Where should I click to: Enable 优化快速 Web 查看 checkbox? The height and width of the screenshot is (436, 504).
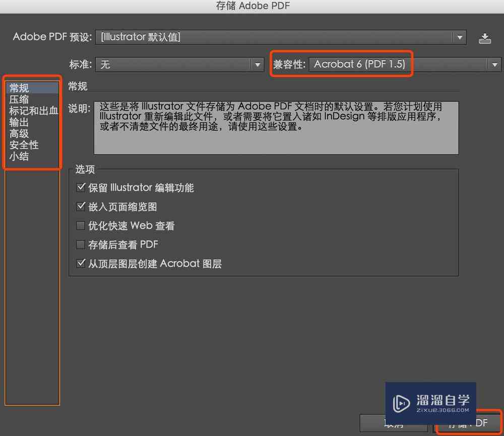(x=81, y=226)
